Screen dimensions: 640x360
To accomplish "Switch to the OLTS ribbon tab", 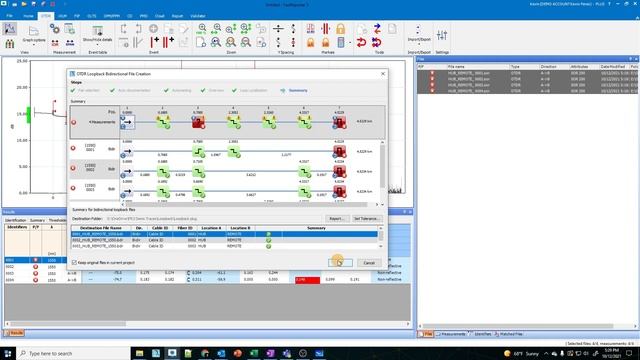I will click(91, 16).
